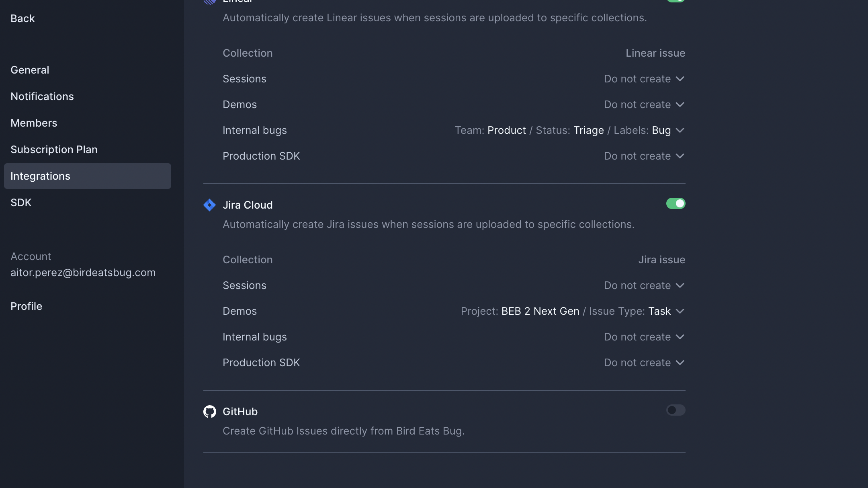Expand Jira Demos project settings dropdown

(572, 311)
